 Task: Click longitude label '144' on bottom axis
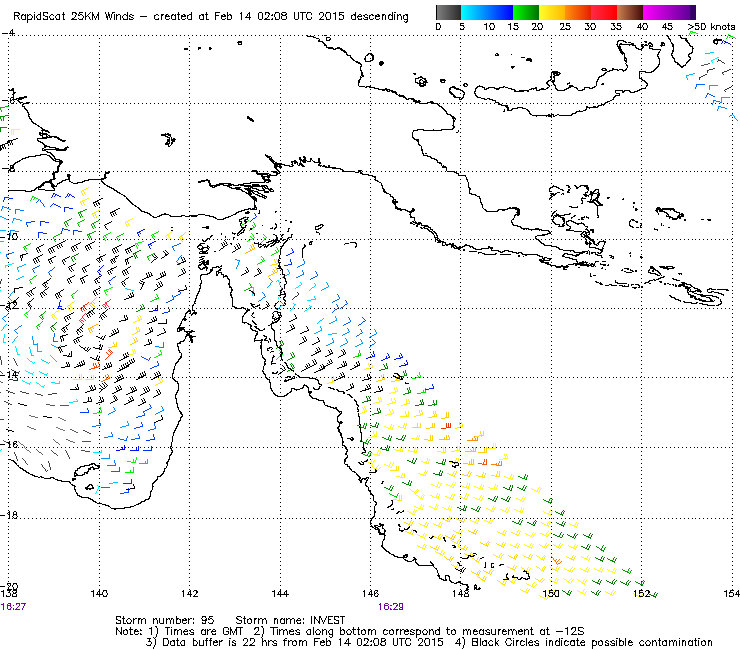[280, 593]
